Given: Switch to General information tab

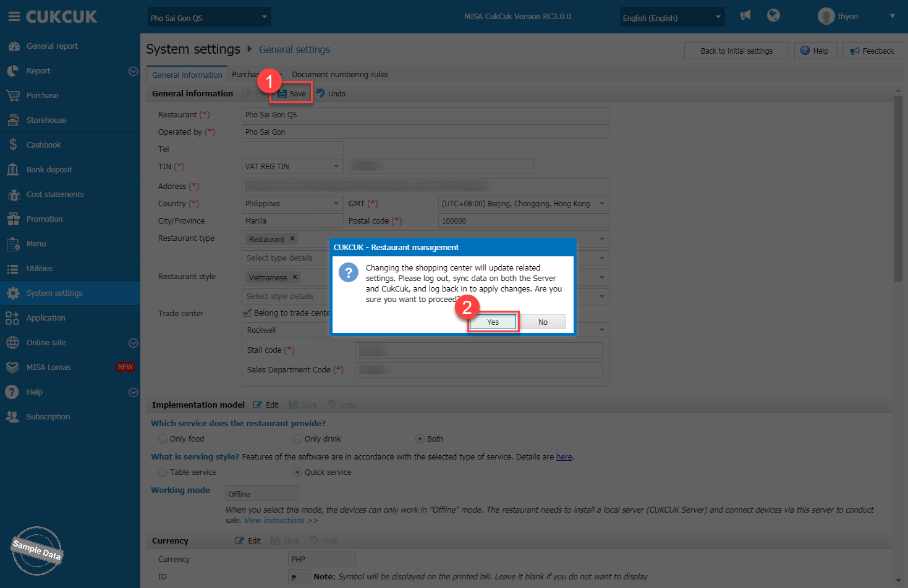Looking at the screenshot, I should pyautogui.click(x=187, y=75).
